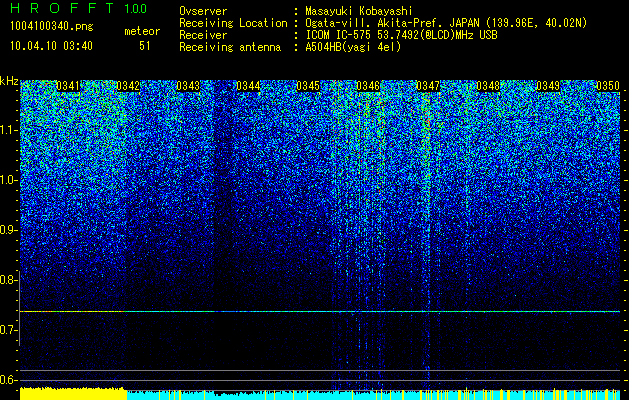Click the 0345 time marker
629x400 pixels.
click(x=308, y=86)
